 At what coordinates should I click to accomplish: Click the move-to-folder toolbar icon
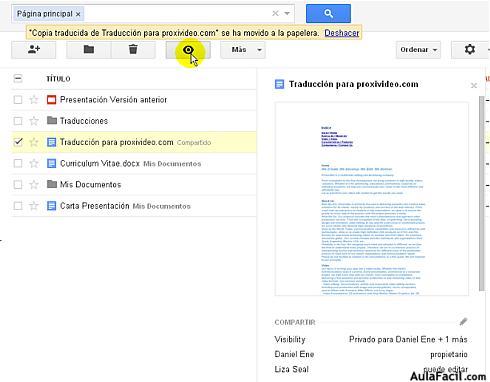pyautogui.click(x=89, y=50)
